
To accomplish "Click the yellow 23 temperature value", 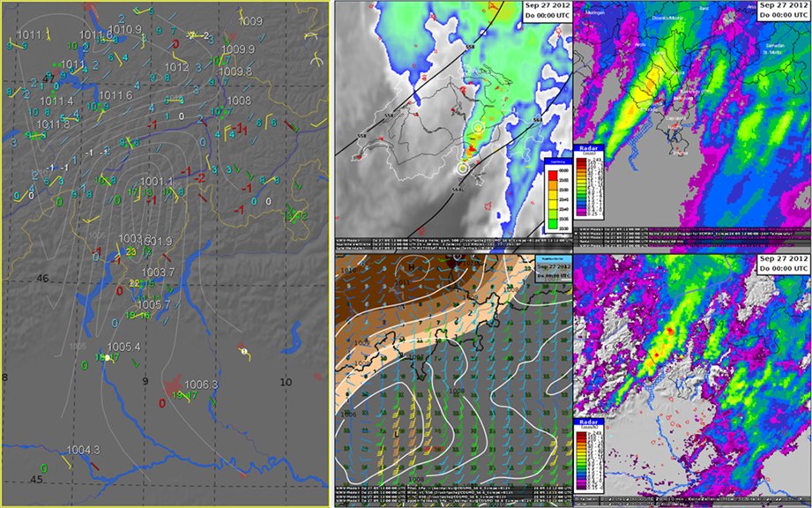I will tap(130, 252).
